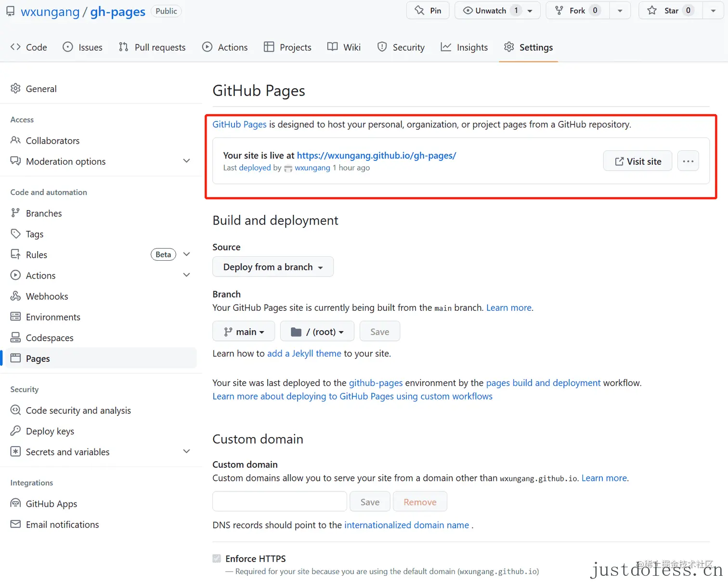This screenshot has height=584, width=728.
Task: Expand the sidebar Actions chevron
Action: [x=187, y=275]
